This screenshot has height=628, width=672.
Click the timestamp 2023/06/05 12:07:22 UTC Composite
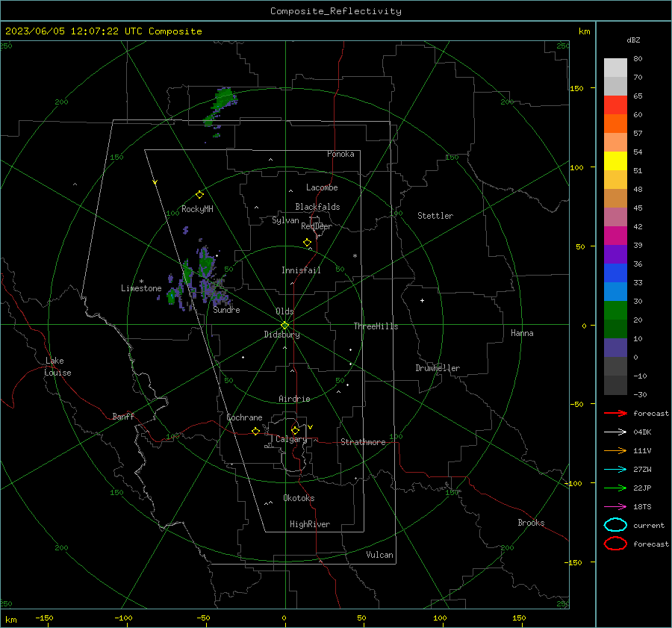pos(103,31)
